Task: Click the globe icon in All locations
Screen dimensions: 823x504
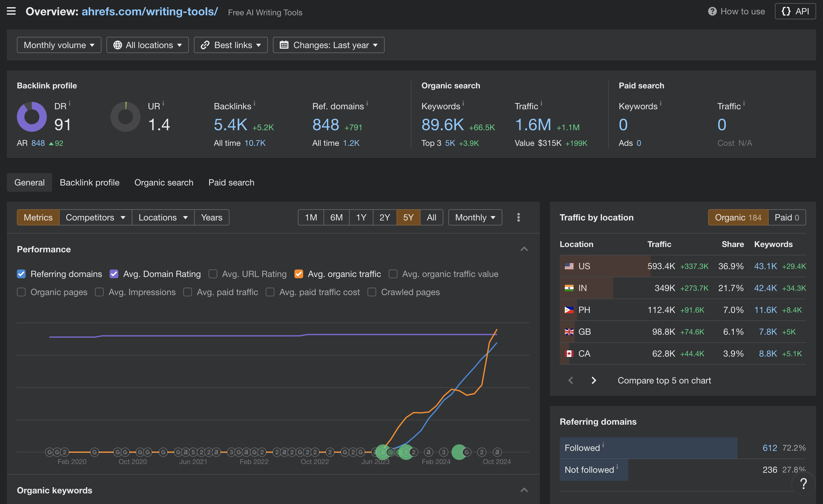Action: 118,45
